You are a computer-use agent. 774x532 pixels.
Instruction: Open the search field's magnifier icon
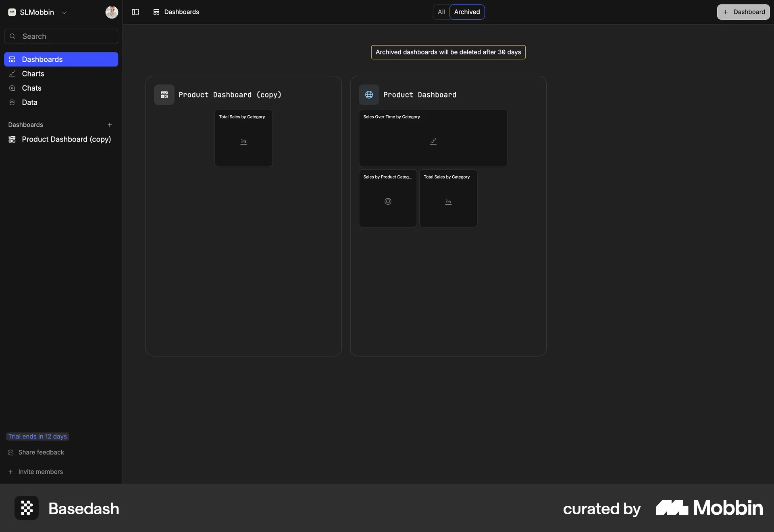[x=13, y=36]
